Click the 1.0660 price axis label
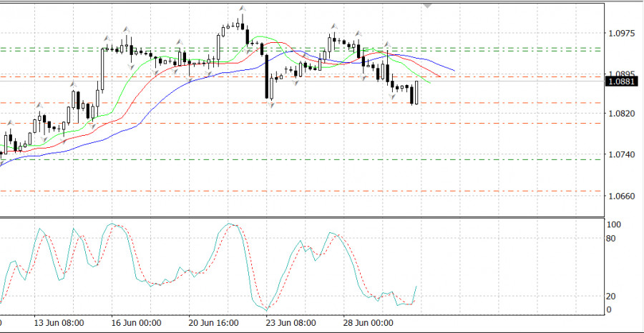Image resolution: width=644 pixels, height=333 pixels. pos(620,196)
